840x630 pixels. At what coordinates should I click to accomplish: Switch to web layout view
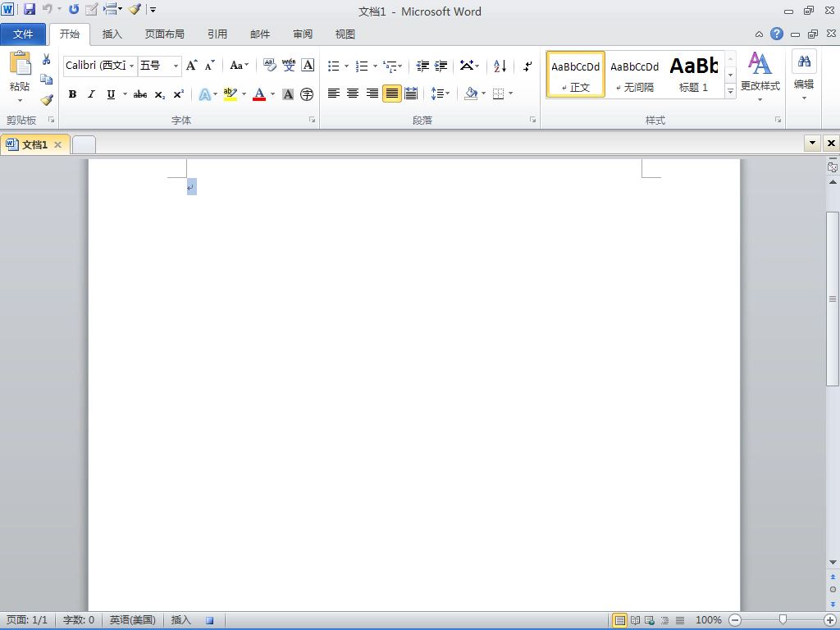650,620
